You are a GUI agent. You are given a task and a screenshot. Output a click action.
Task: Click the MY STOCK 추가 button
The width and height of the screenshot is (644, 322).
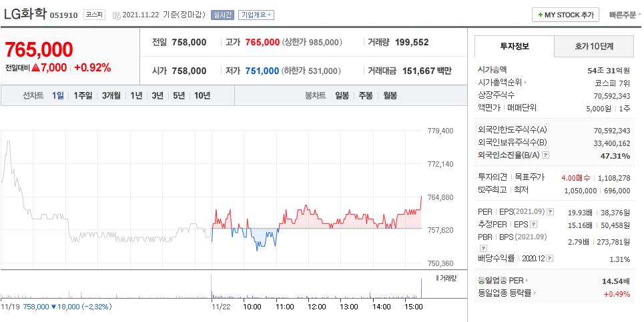click(x=565, y=15)
